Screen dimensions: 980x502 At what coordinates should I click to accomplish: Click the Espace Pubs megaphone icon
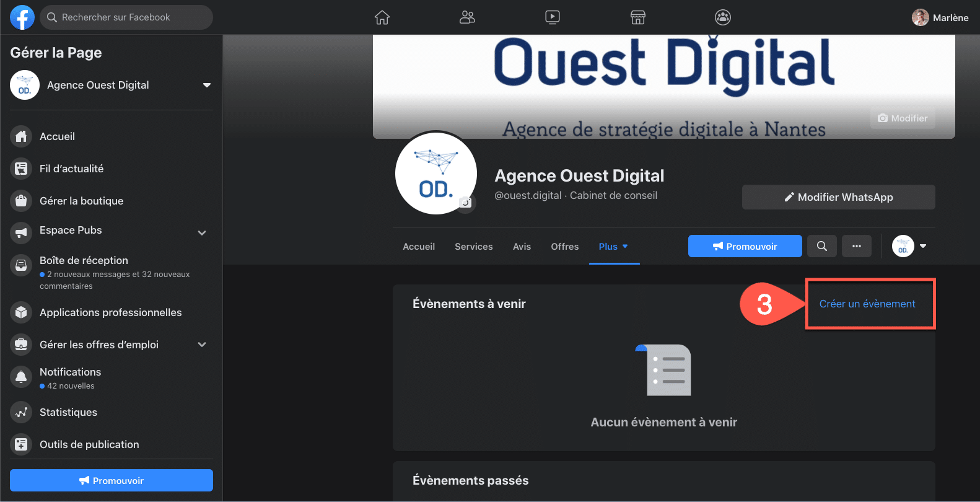21,233
